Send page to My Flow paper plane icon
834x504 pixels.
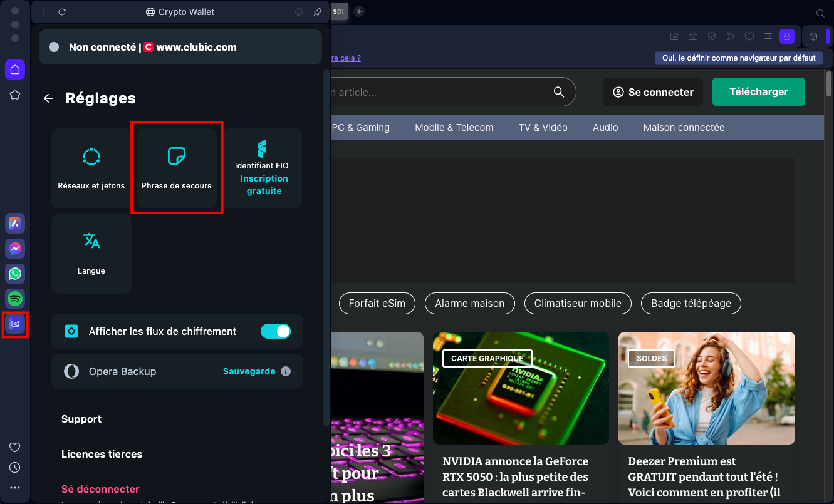pos(731,36)
